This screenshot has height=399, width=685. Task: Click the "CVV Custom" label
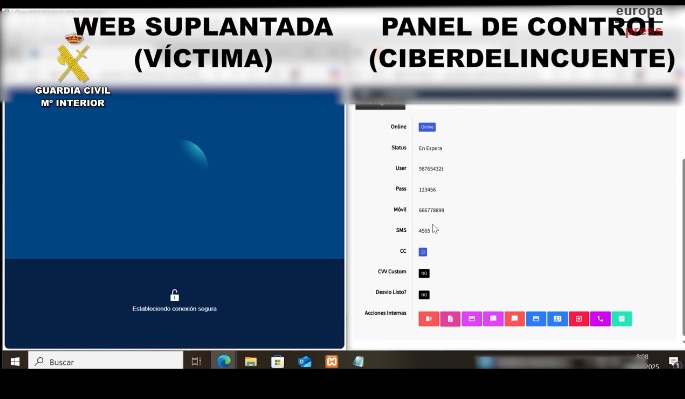tap(392, 271)
